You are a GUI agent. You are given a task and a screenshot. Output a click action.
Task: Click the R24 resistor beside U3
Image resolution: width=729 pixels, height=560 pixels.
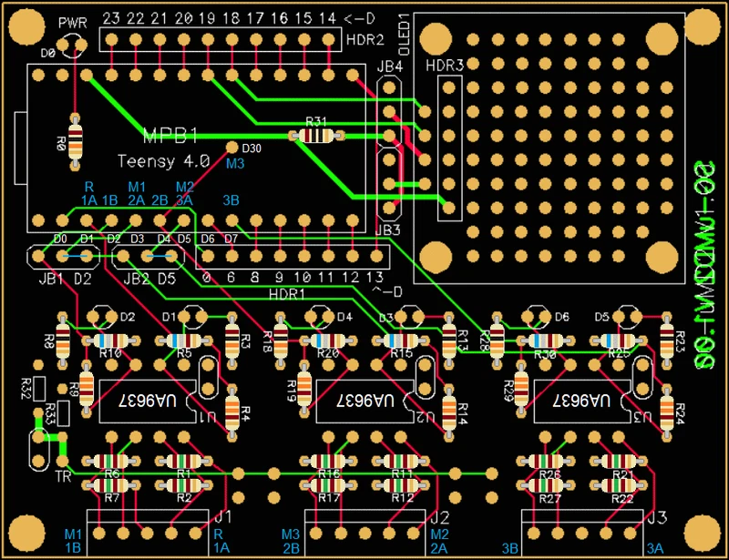[667, 412]
